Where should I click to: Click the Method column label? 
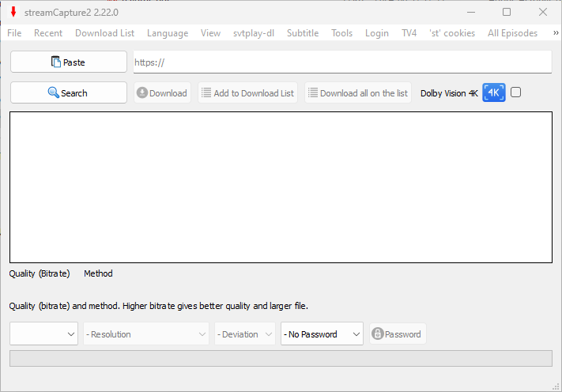[x=98, y=273]
